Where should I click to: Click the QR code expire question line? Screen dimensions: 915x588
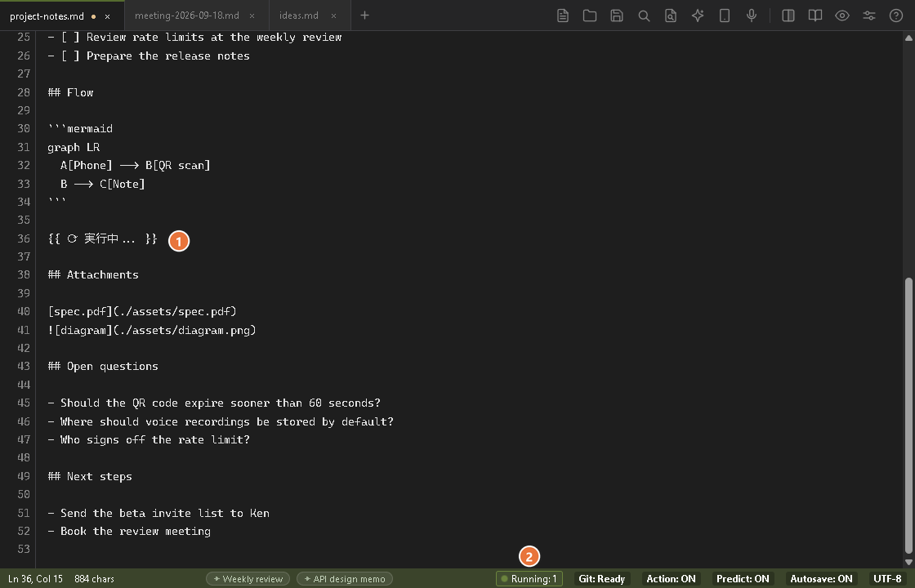click(214, 403)
